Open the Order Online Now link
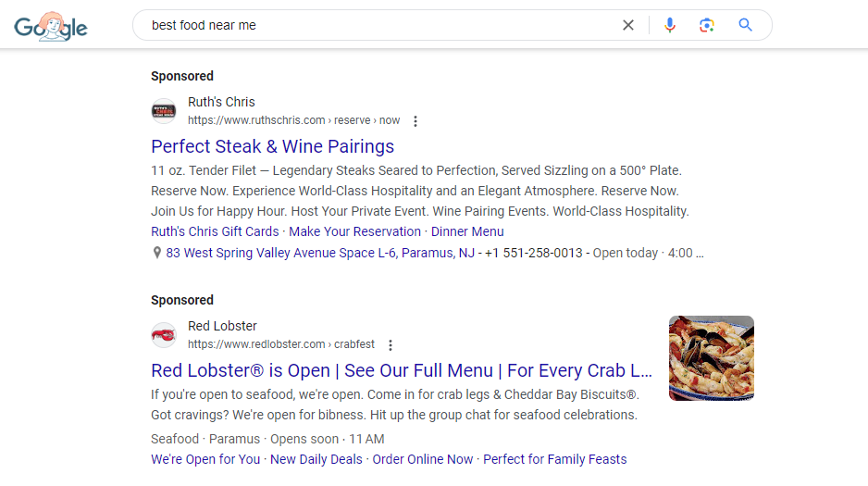This screenshot has width=868, height=486. tap(422, 459)
